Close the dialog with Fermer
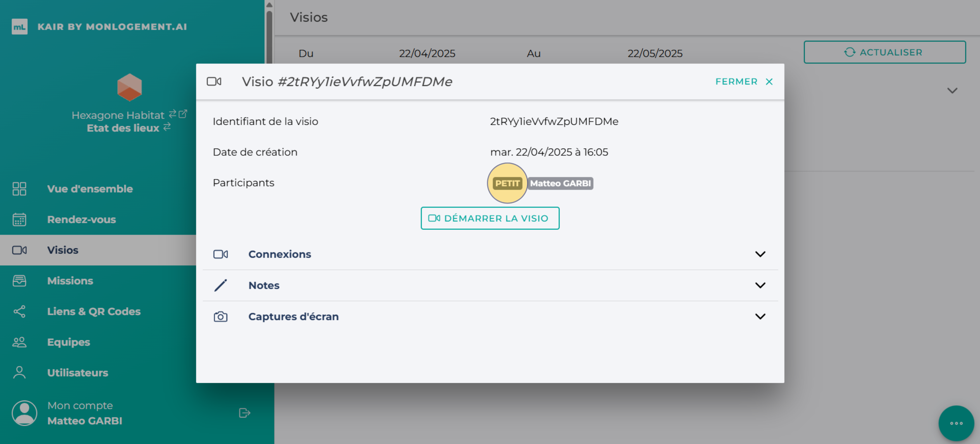The height and width of the screenshot is (444, 980). coord(743,81)
